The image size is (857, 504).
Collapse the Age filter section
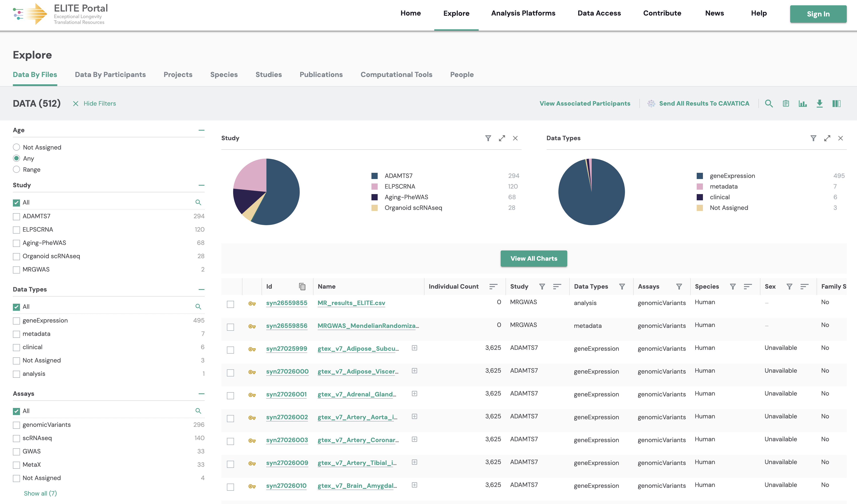[x=201, y=130]
